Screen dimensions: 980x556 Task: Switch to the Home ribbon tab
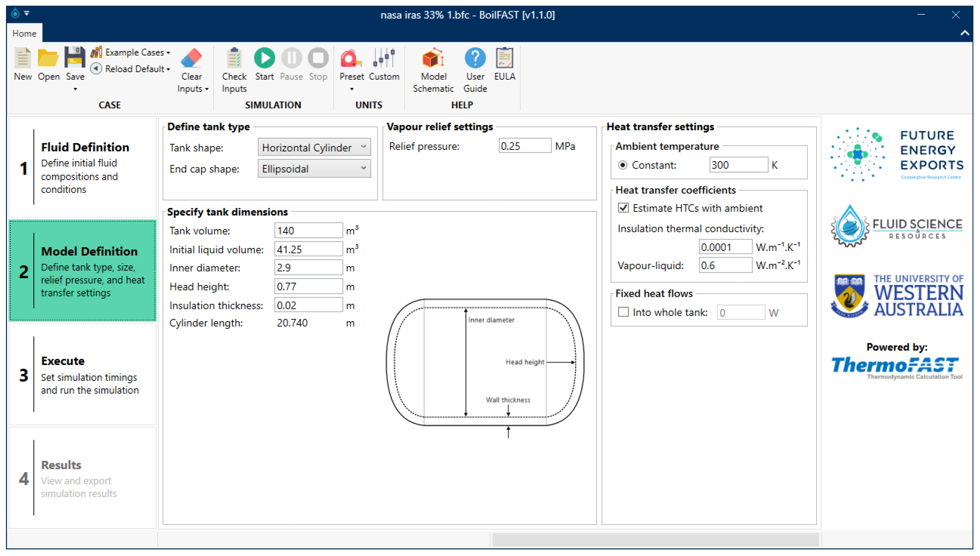coord(24,33)
